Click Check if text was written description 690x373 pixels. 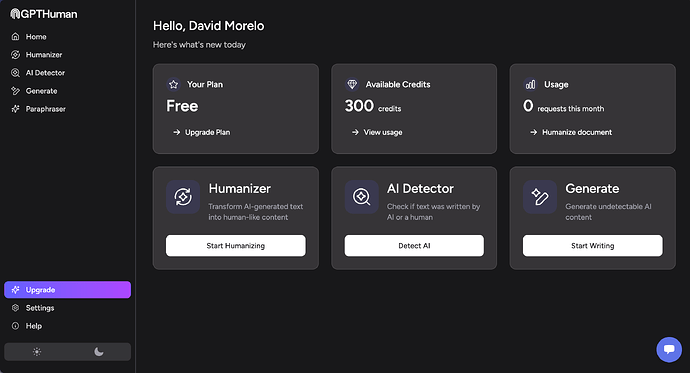433,212
